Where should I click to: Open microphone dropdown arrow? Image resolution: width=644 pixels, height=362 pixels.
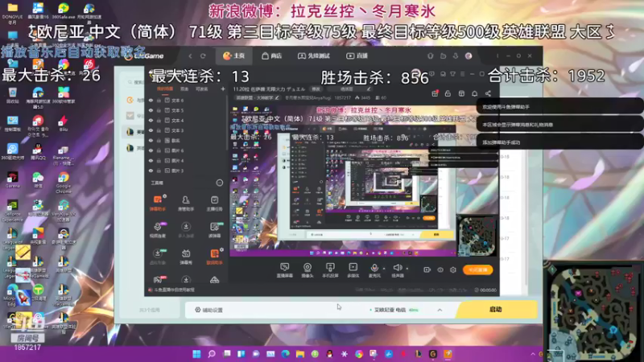[384, 269]
